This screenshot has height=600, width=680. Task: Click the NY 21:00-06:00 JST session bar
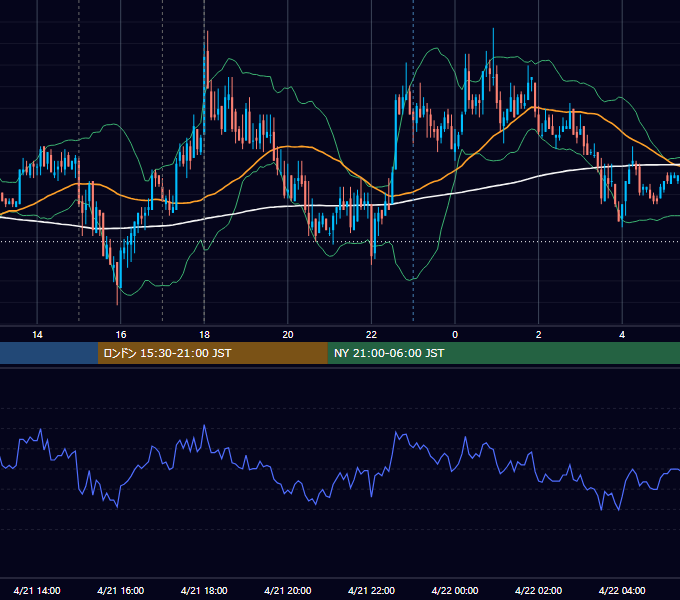pyautogui.click(x=503, y=353)
